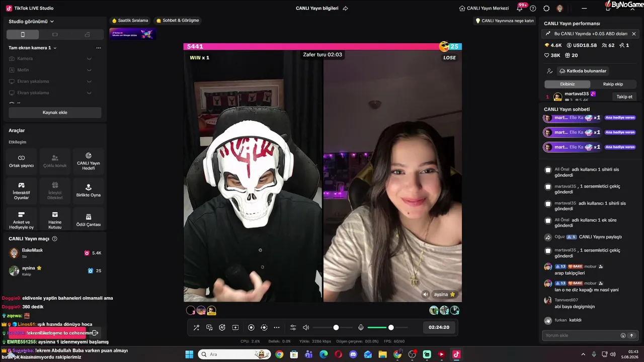The width and height of the screenshot is (644, 362).
Task: Mute the speaker volume icon
Action: 306,327
